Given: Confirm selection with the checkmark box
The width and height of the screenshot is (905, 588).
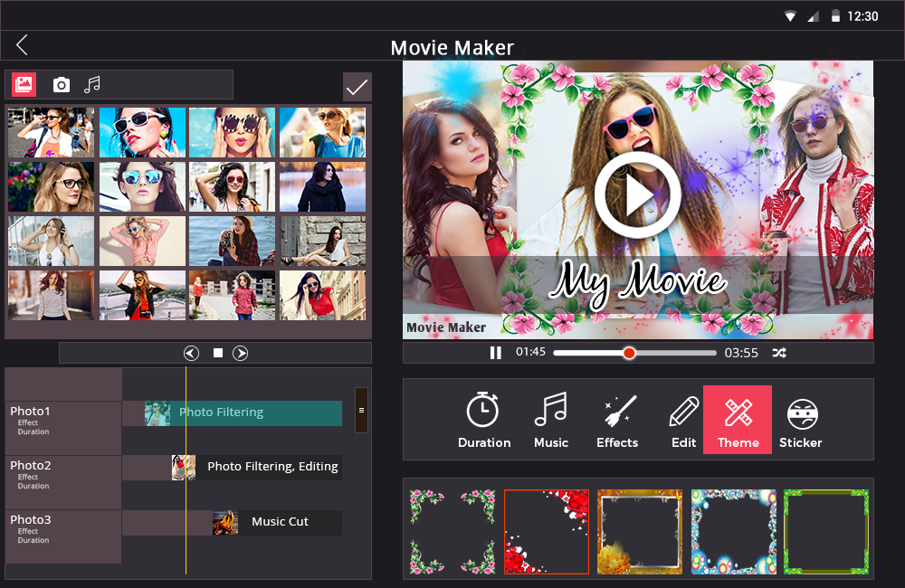Looking at the screenshot, I should (357, 87).
